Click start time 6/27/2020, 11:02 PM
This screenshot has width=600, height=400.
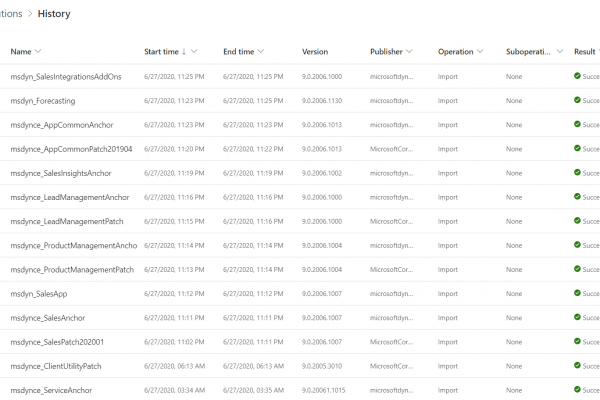pos(174,342)
